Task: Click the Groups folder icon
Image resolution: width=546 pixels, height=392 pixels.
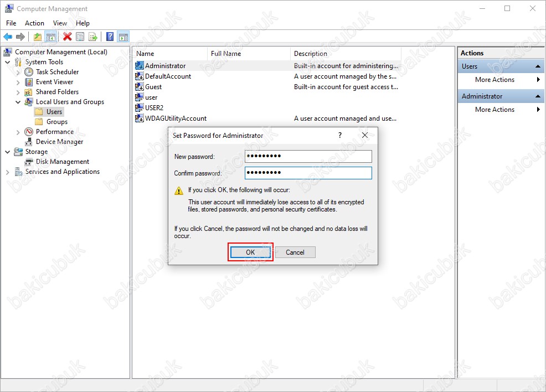Action: click(x=39, y=121)
